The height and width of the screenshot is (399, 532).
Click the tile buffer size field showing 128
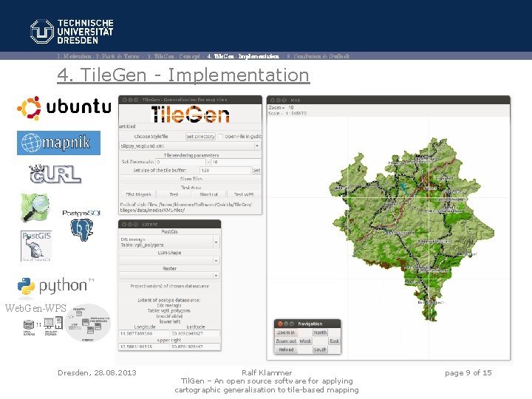click(225, 171)
